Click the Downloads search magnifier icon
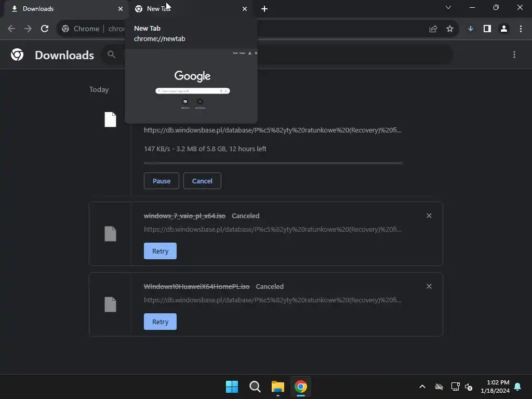Image resolution: width=532 pixels, height=399 pixels. [111, 54]
